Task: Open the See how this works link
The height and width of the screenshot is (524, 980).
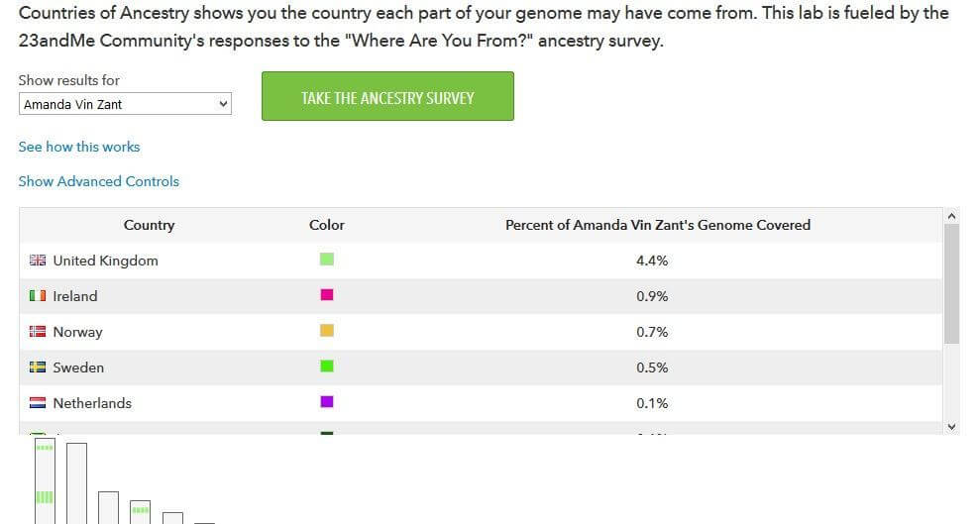Action: coord(79,147)
